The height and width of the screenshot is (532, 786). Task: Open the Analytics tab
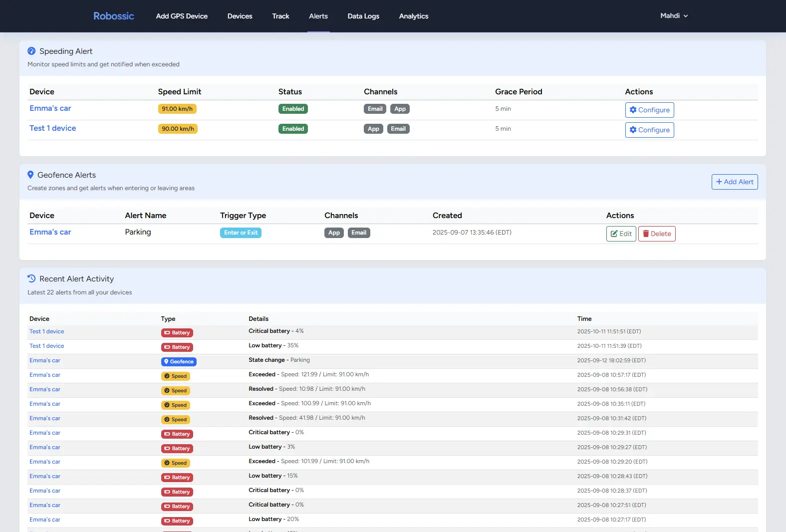(413, 16)
